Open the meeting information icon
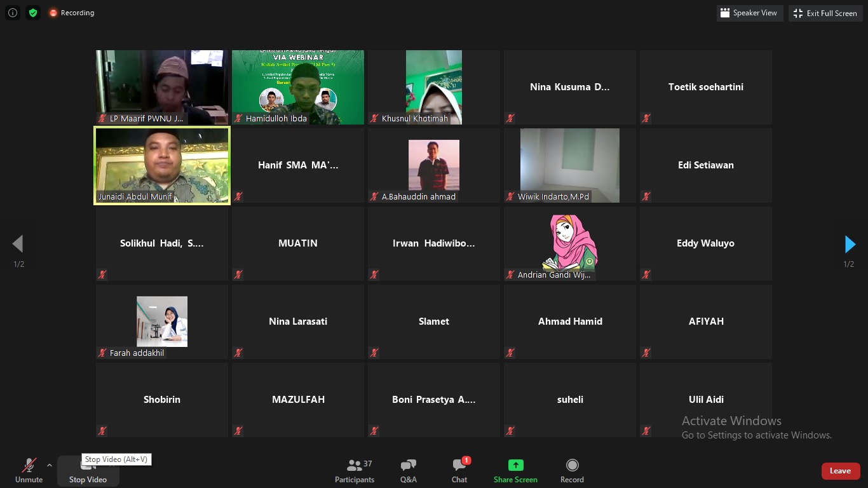Screen dimensions: 868x488 click(x=13, y=13)
